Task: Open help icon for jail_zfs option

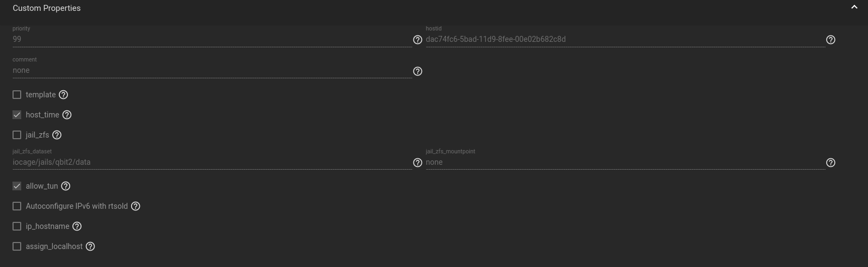Action: 57,135
